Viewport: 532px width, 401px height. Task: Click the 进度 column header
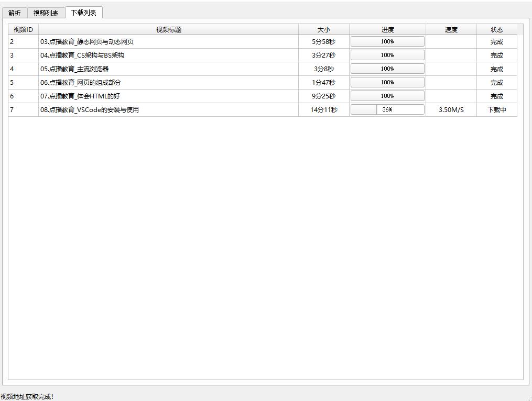pos(387,29)
